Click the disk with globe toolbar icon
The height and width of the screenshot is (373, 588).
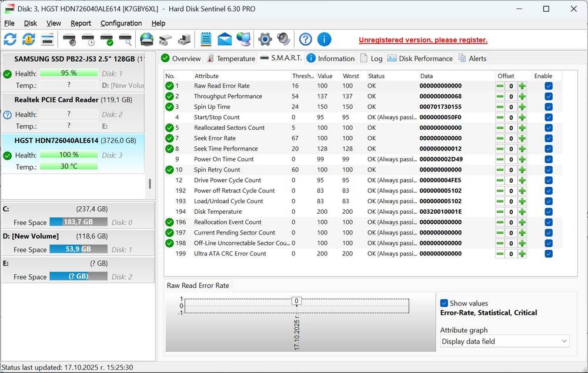(x=146, y=39)
